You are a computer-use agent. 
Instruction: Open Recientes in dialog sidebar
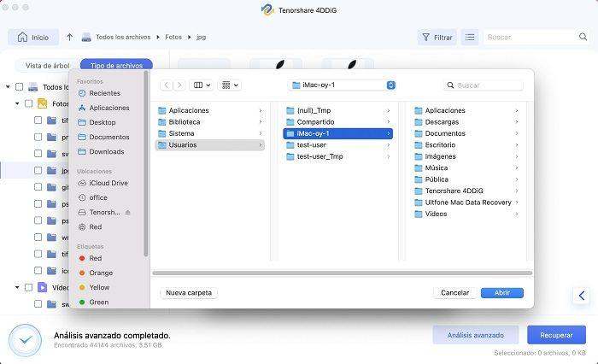coord(100,93)
